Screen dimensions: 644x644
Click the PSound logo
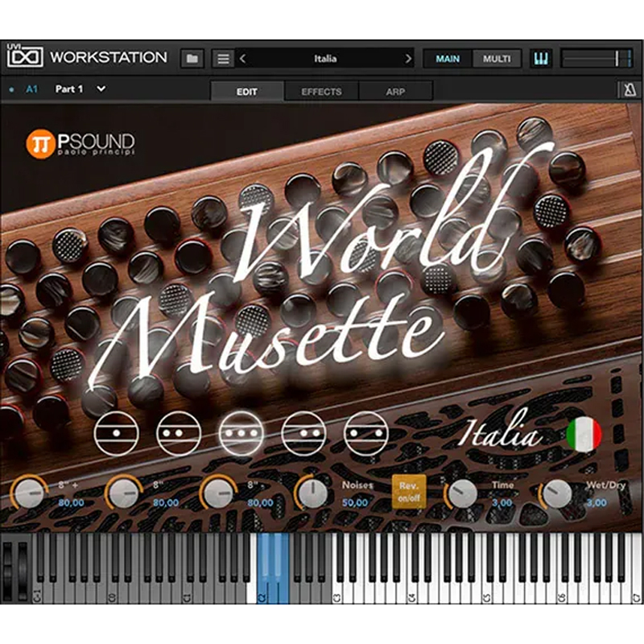80,144
